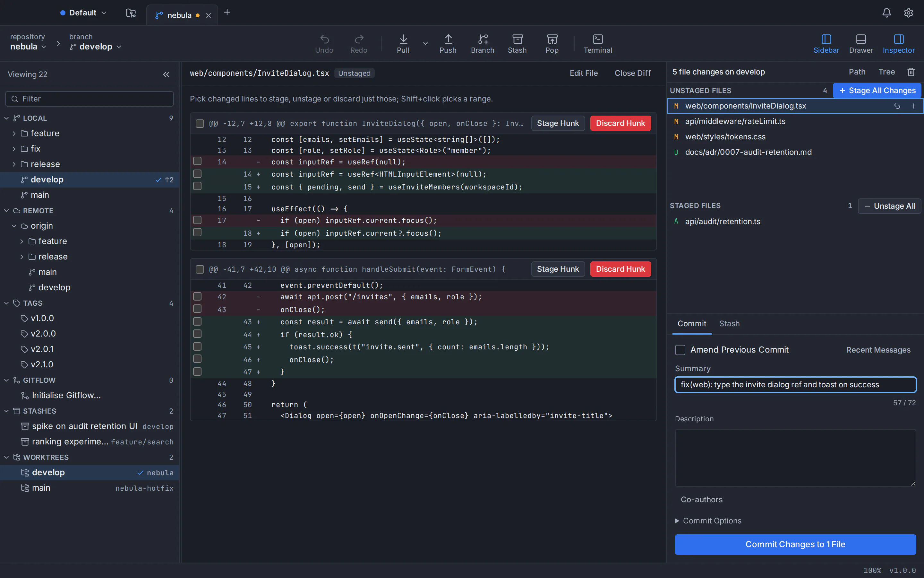The width and height of the screenshot is (924, 578).
Task: Expand Commit Options disclosure triangle
Action: pyautogui.click(x=677, y=521)
